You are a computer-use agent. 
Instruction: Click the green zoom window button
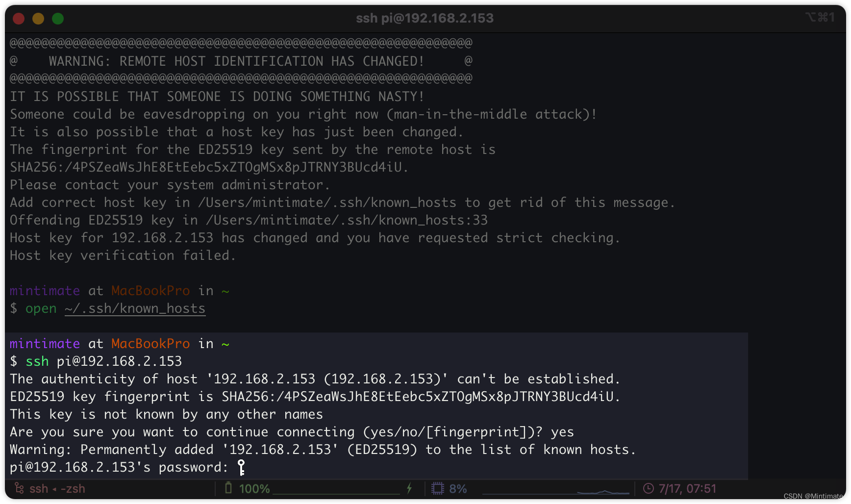[x=58, y=19]
